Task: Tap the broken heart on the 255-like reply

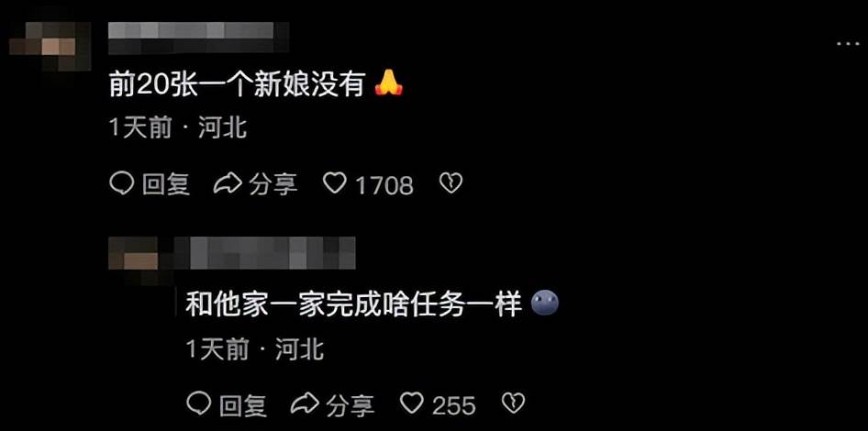Action: (513, 403)
